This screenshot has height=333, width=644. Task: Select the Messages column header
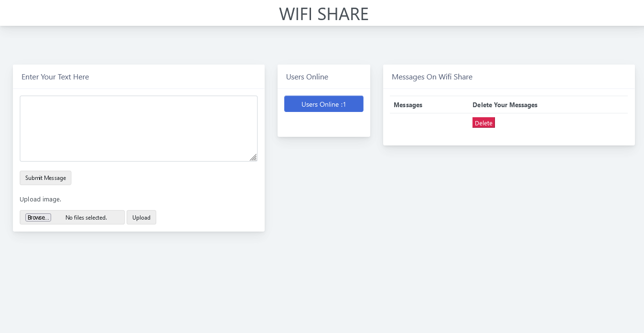(408, 105)
